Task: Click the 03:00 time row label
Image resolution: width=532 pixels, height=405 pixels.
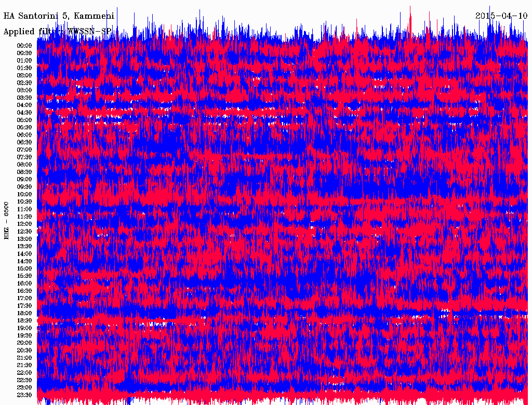Action: coord(24,90)
